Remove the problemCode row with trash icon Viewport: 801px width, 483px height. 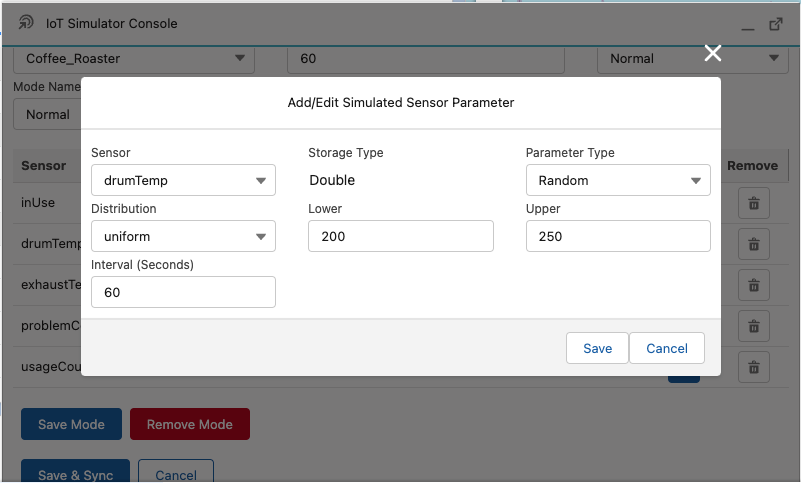pyautogui.click(x=753, y=326)
